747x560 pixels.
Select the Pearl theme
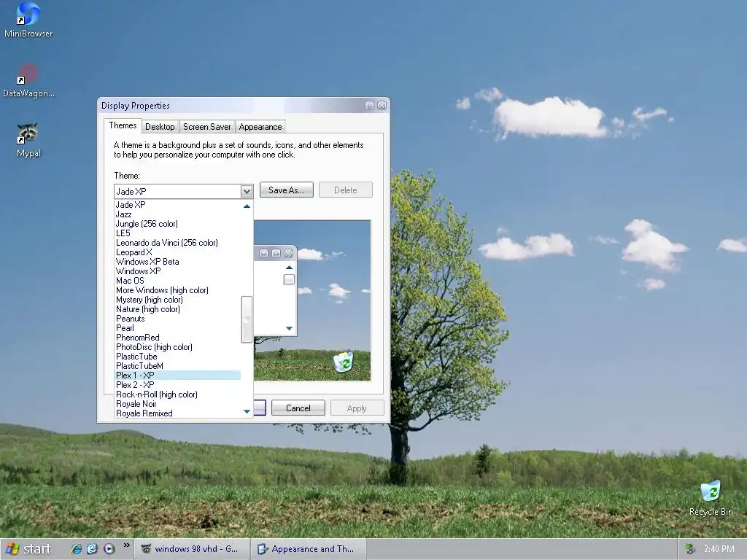pyautogui.click(x=178, y=328)
